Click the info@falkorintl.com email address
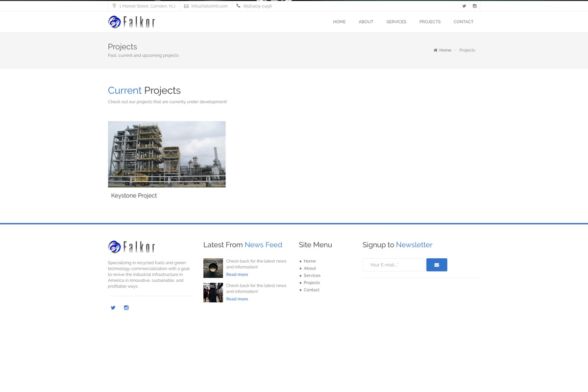588x392 pixels. pyautogui.click(x=209, y=6)
